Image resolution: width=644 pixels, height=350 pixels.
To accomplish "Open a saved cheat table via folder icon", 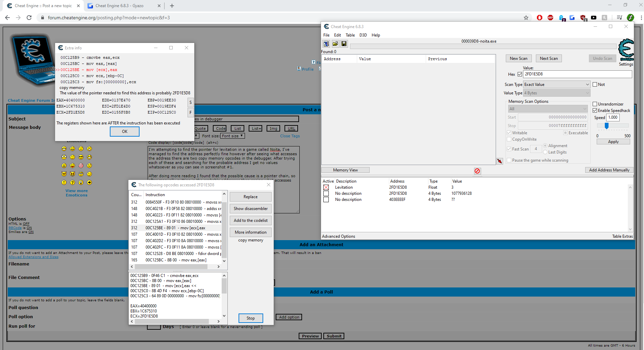I will pyautogui.click(x=335, y=44).
